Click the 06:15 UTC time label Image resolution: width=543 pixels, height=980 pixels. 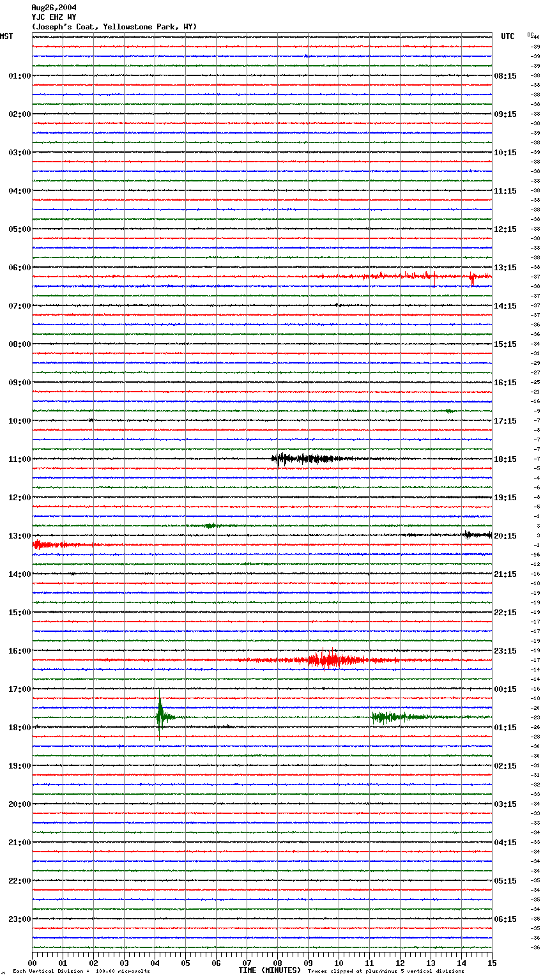pos(505,919)
